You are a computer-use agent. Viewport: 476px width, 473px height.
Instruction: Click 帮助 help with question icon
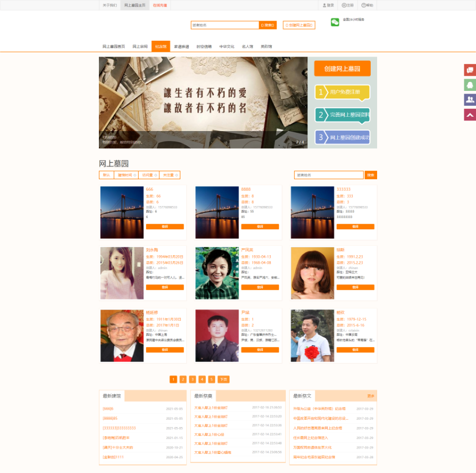pyautogui.click(x=368, y=5)
